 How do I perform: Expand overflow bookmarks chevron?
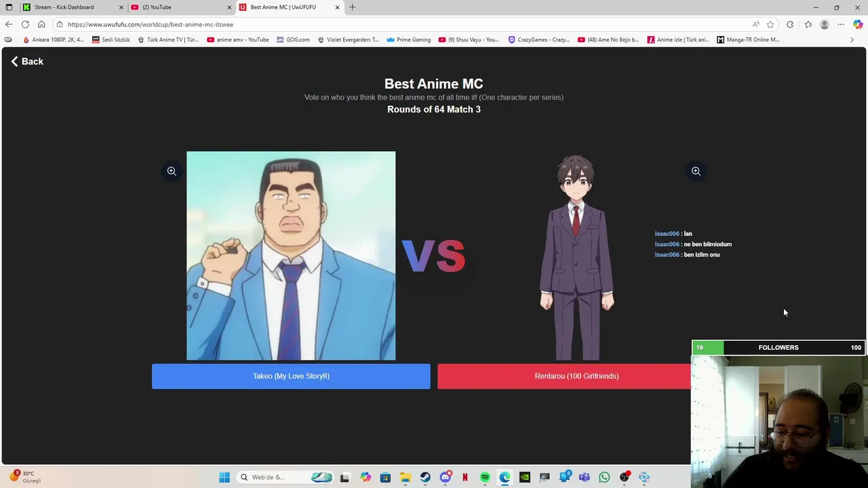852,40
